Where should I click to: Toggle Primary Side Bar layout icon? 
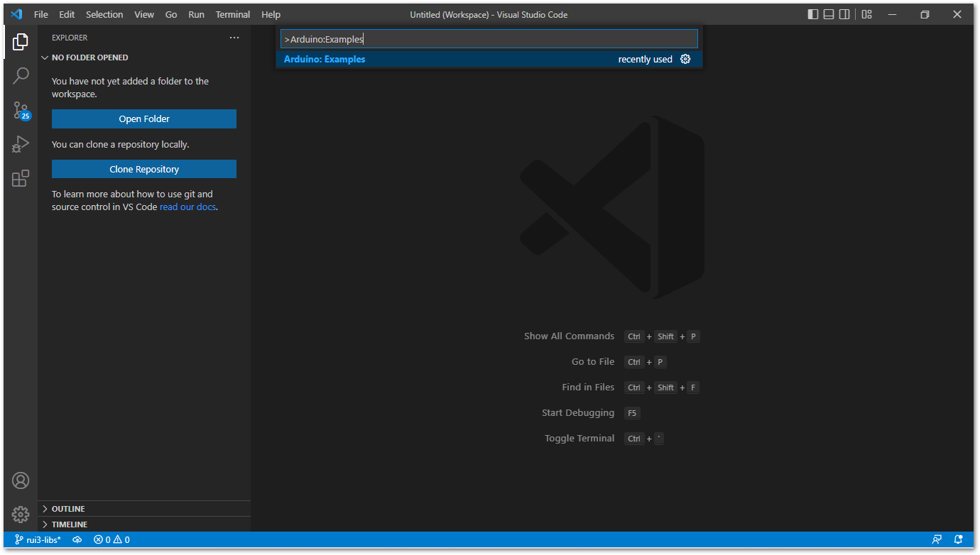(x=813, y=14)
